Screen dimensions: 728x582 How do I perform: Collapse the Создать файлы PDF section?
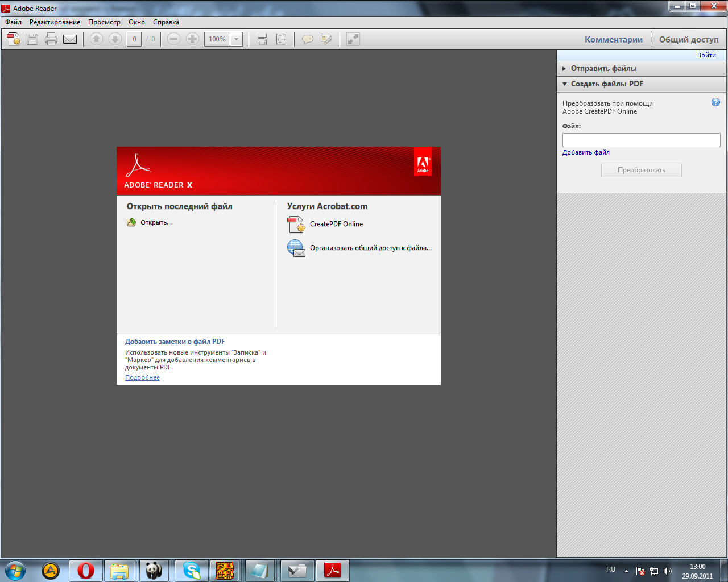click(642, 84)
